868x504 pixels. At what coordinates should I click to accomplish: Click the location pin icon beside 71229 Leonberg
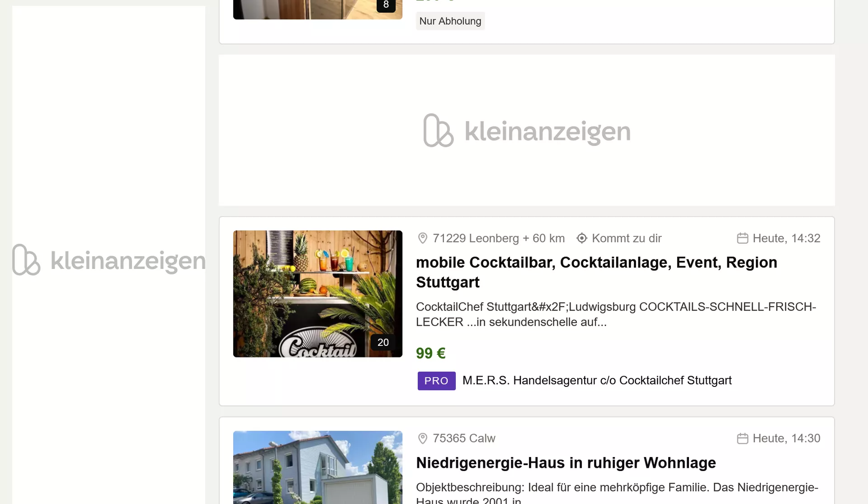point(422,238)
